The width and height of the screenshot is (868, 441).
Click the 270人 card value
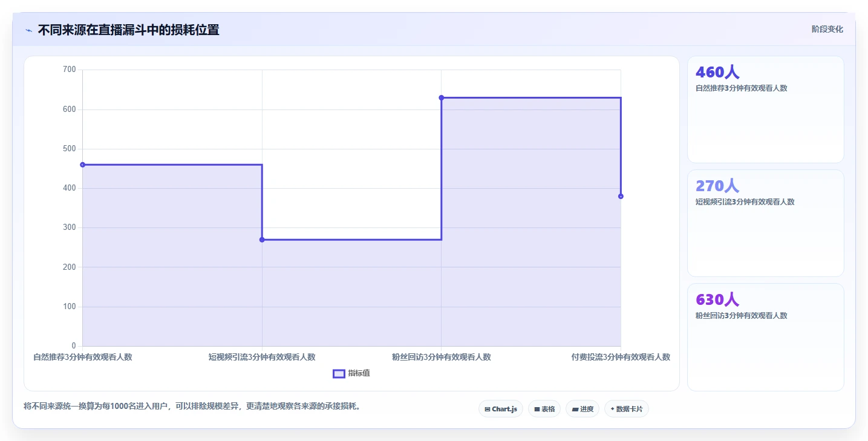[x=717, y=186]
